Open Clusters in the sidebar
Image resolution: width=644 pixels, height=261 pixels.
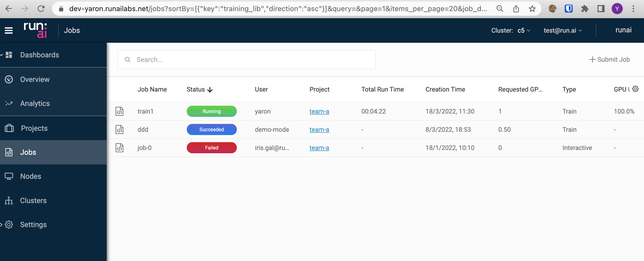pyautogui.click(x=53, y=201)
